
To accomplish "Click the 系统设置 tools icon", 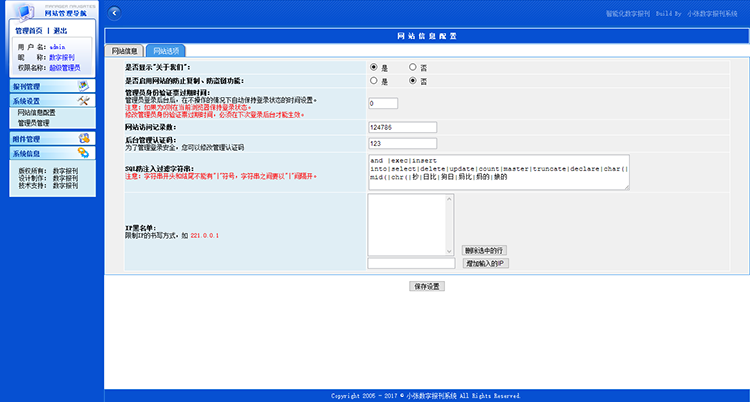I will 84,100.
